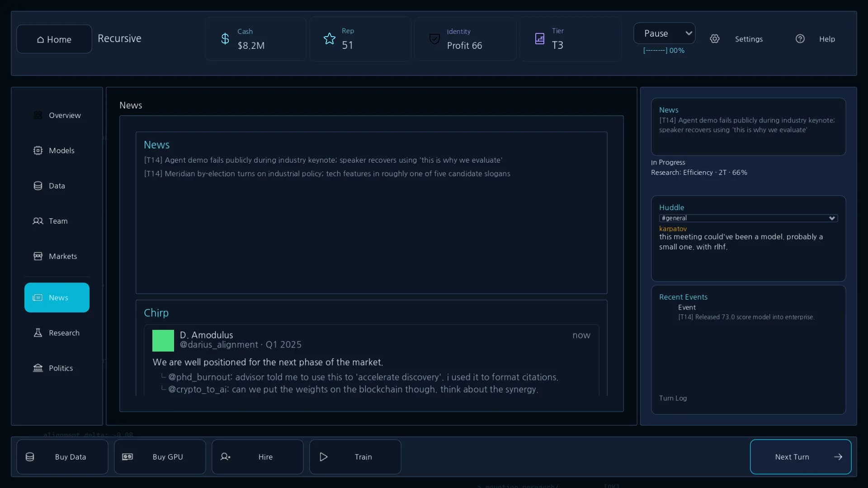
Task: Open the Pause speed dropdown
Action: pos(664,33)
